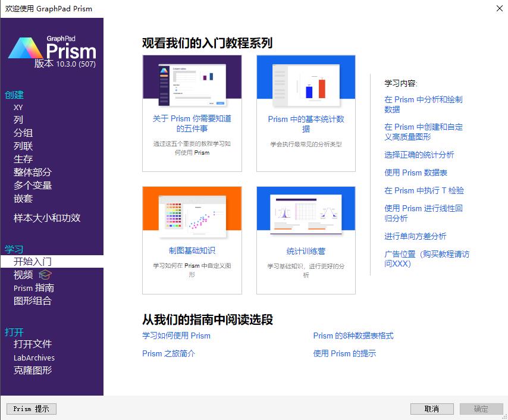The image size is (508, 420).
Task: Click the GraphPad Prism logo
Action: click(52, 48)
